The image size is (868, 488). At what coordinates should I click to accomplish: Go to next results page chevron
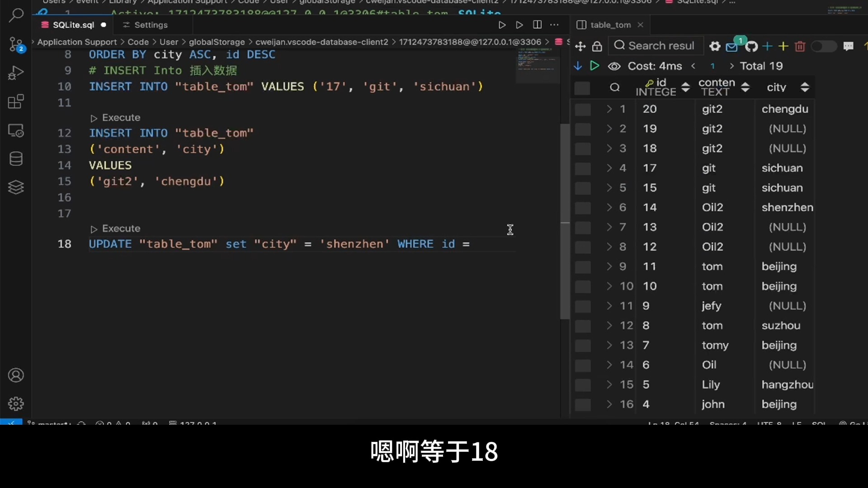[x=731, y=66]
